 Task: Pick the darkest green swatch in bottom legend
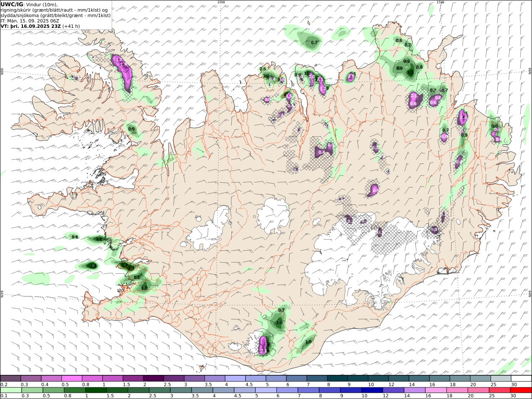pos(96,390)
